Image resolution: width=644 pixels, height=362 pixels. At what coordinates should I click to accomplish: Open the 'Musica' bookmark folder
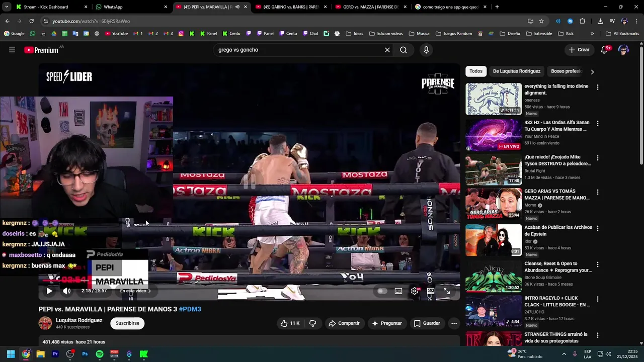[x=419, y=34]
